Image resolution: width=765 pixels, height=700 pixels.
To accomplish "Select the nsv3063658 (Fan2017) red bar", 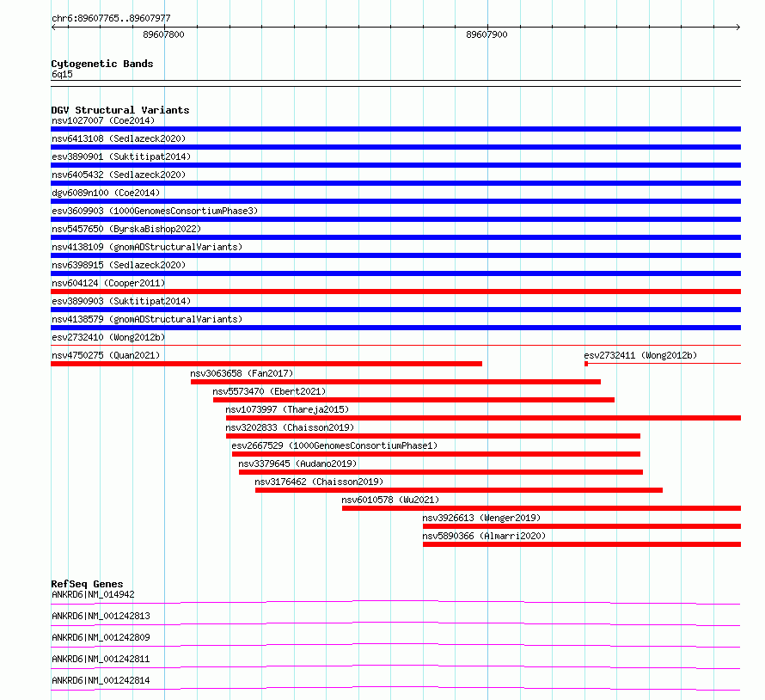I will pyautogui.click(x=395, y=382).
